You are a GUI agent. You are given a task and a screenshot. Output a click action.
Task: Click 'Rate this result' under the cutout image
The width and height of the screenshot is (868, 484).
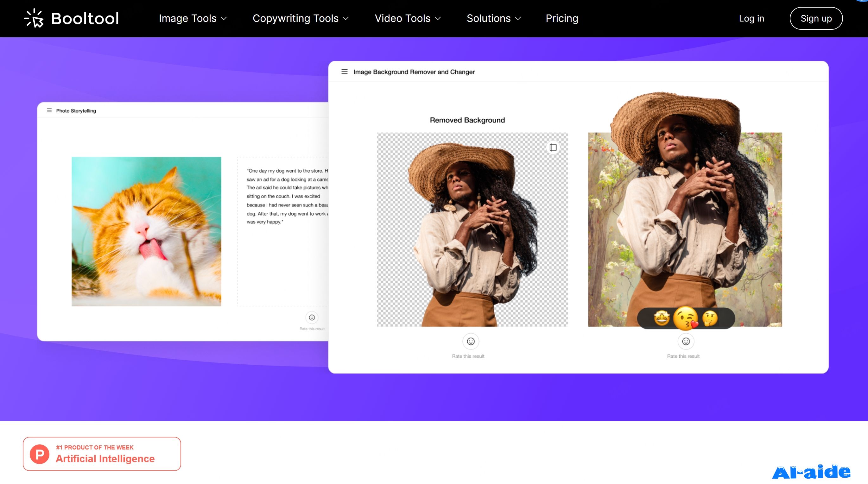[x=468, y=356]
